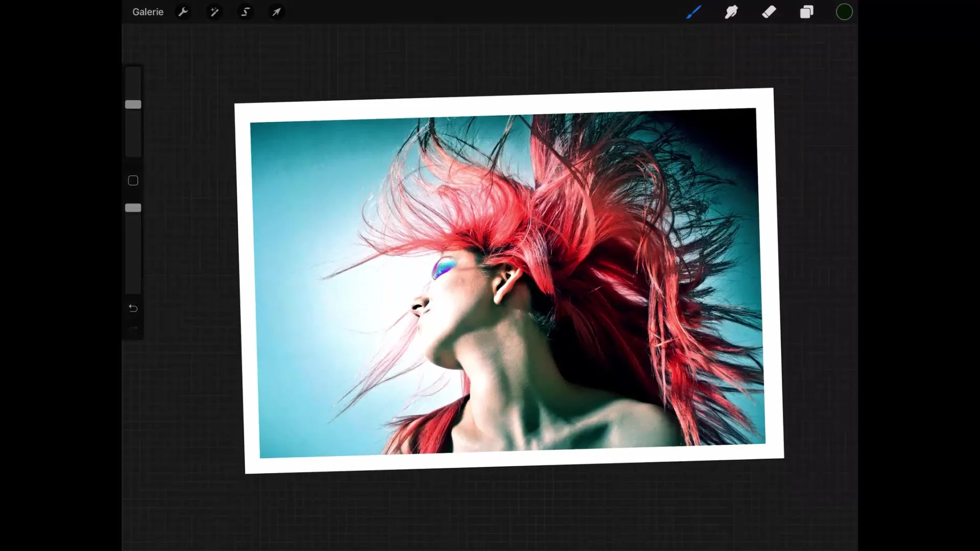Open the Actions wrench menu
The image size is (980, 551).
click(x=183, y=12)
